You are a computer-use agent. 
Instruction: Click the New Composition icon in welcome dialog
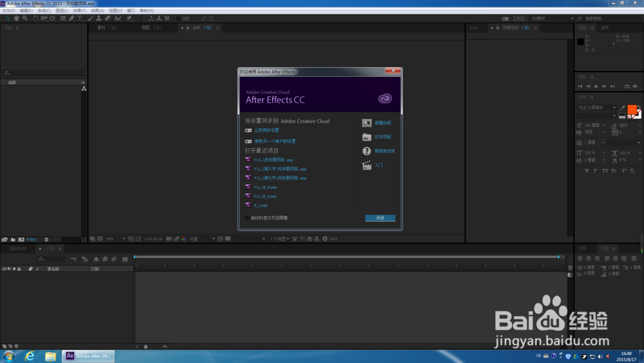click(367, 123)
